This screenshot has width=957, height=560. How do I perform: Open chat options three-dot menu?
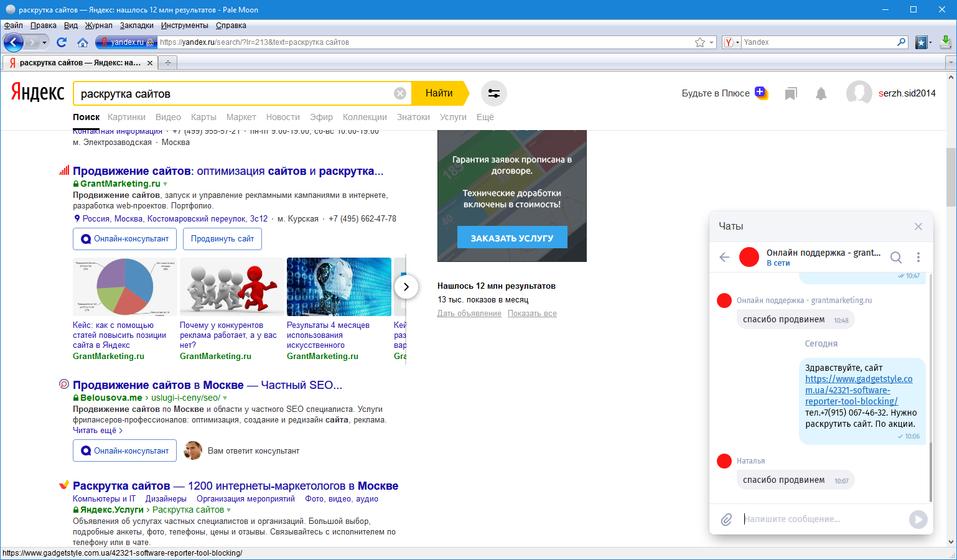click(918, 257)
